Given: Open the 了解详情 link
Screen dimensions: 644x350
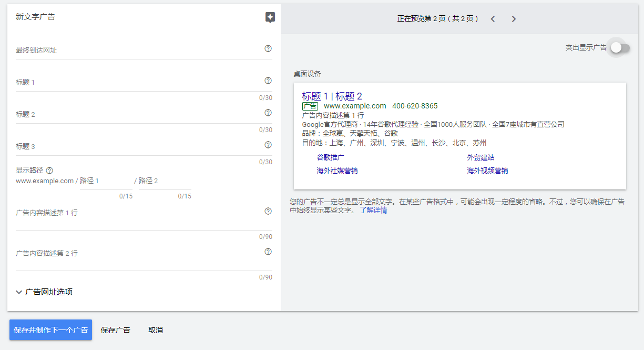Looking at the screenshot, I should pos(373,210).
